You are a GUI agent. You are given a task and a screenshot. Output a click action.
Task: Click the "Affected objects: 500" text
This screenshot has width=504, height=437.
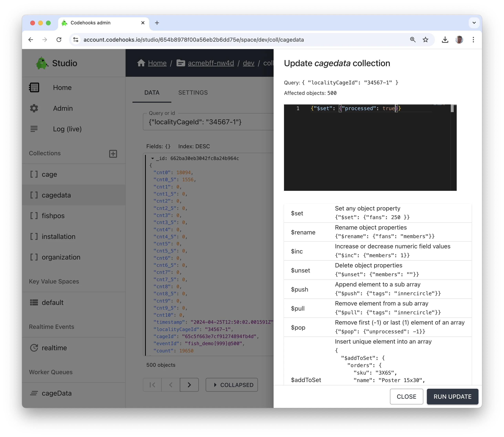[310, 93]
